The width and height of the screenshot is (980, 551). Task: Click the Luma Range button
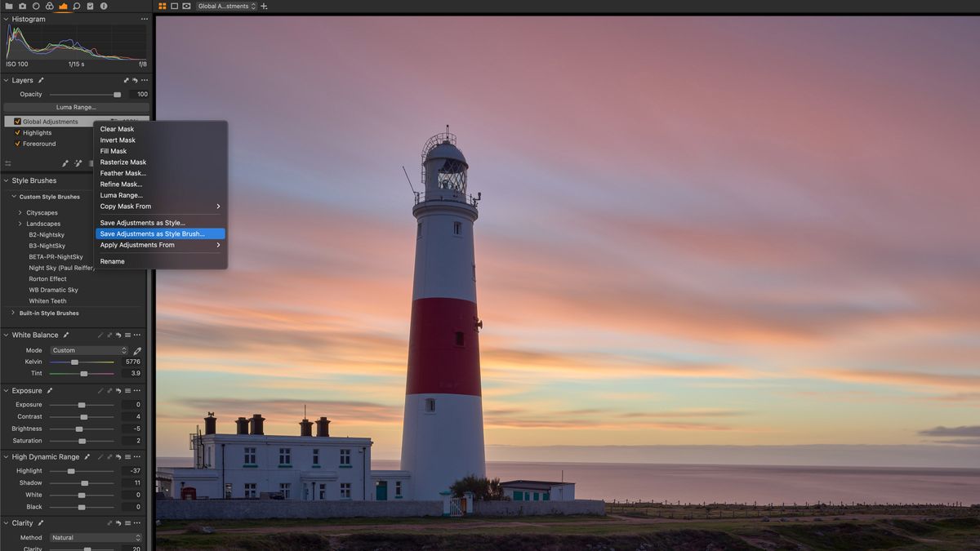coord(76,107)
